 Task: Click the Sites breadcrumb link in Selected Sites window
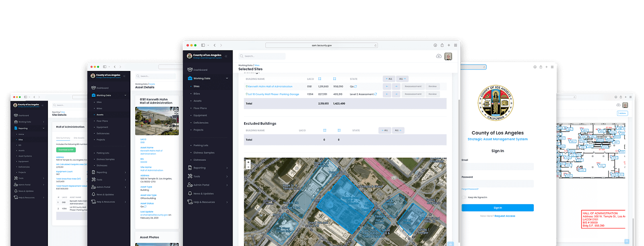point(257,65)
